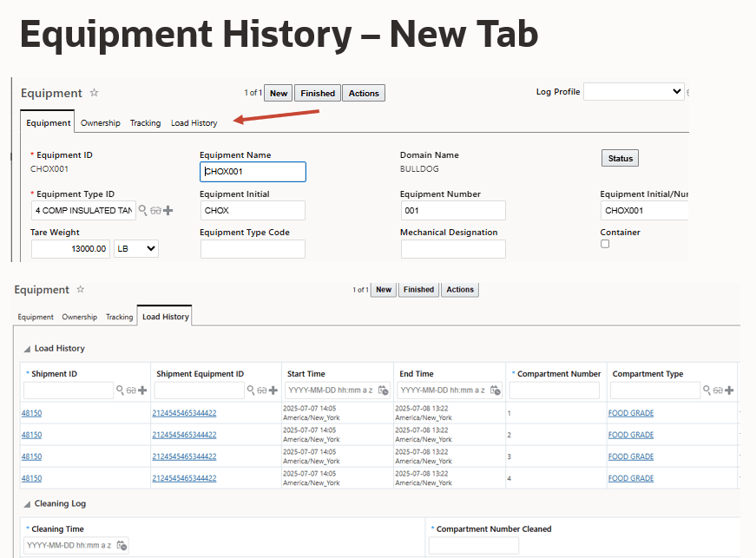Image resolution: width=756 pixels, height=558 pixels.
Task: Click the plus icon for Compartment Type filter
Action: point(729,391)
